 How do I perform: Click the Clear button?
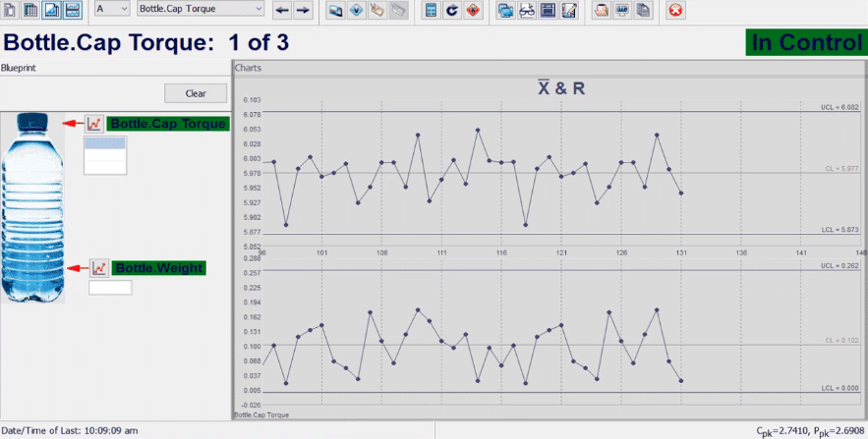(x=196, y=93)
